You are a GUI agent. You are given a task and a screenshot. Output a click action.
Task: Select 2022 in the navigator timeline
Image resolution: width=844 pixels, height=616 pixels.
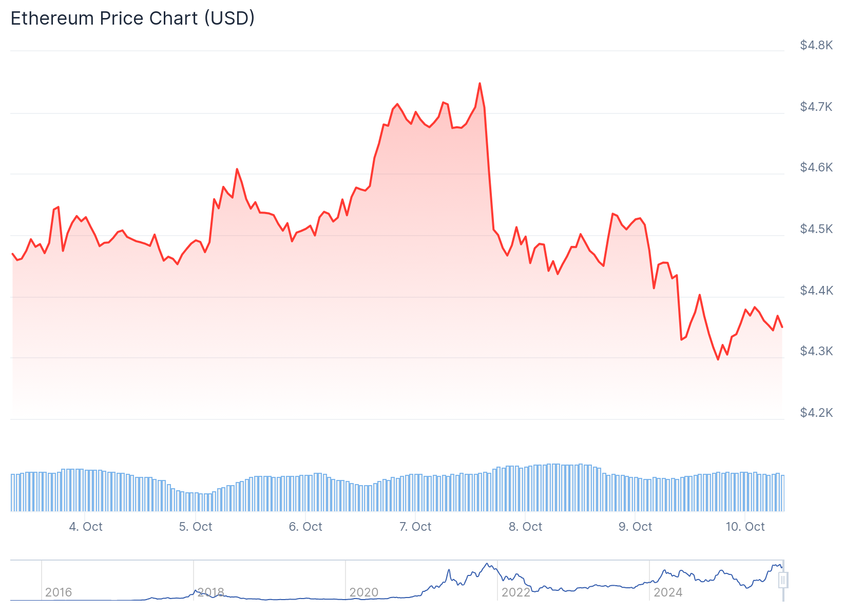pos(516,592)
